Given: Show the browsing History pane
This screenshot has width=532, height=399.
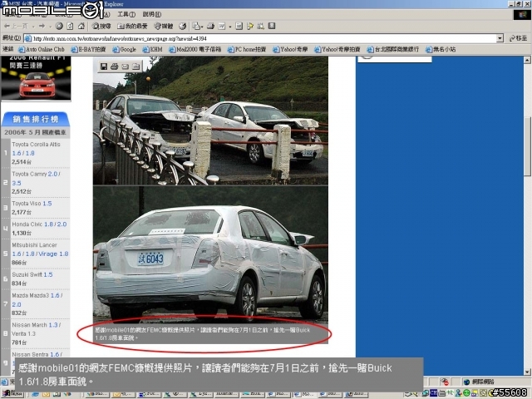Looking at the screenshot, I should click(x=183, y=26).
